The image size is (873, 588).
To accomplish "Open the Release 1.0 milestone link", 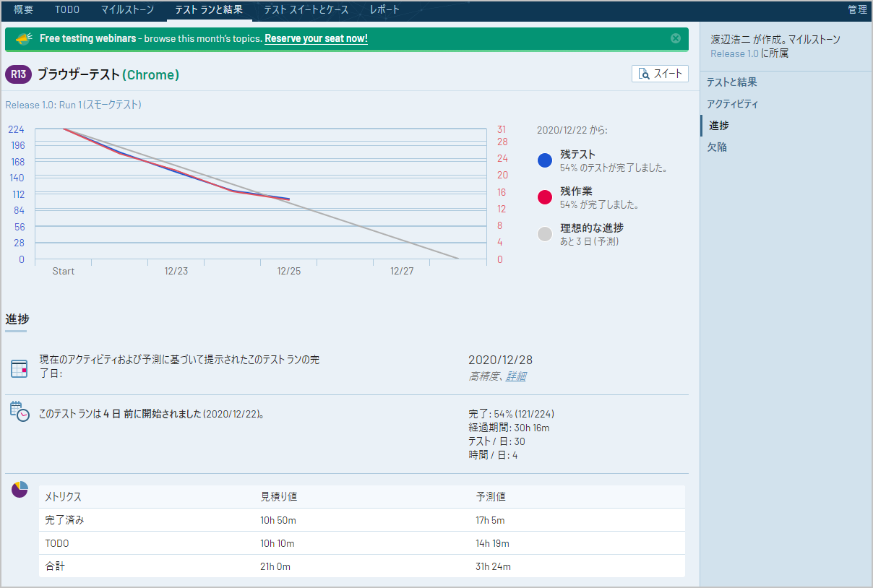I will point(734,53).
